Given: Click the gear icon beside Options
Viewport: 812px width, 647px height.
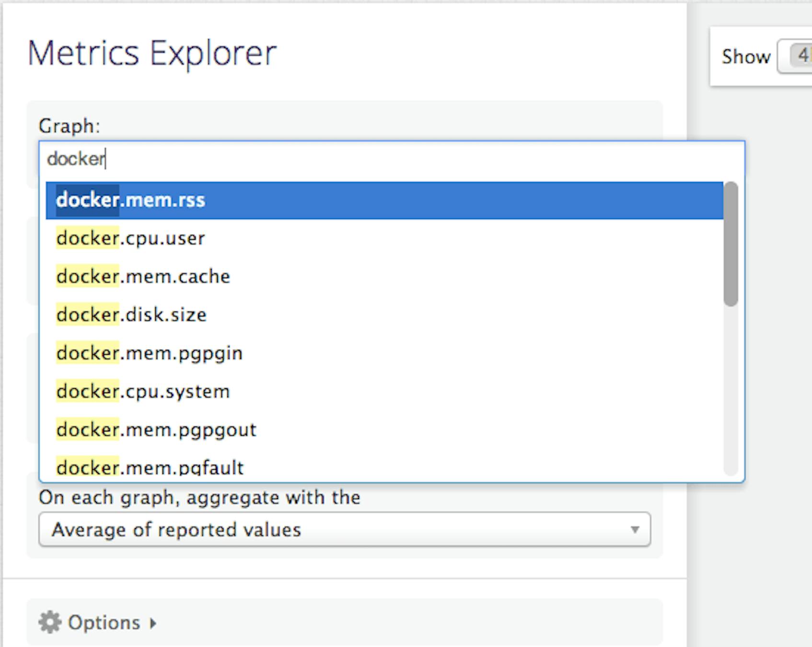Looking at the screenshot, I should [x=50, y=623].
